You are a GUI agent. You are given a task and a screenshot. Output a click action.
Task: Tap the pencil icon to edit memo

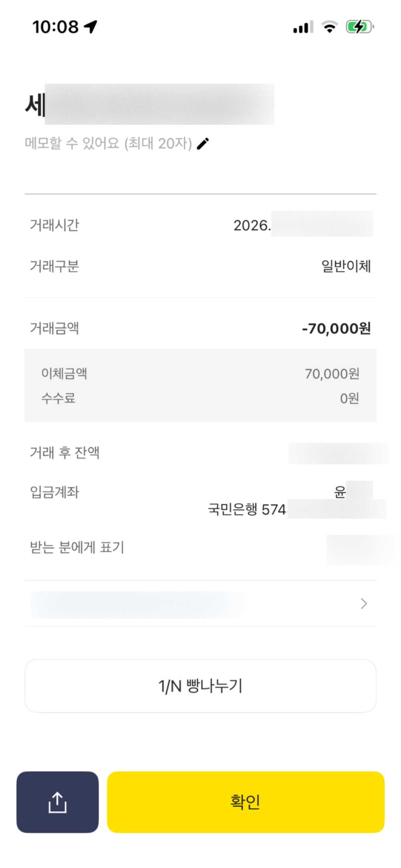click(x=203, y=143)
